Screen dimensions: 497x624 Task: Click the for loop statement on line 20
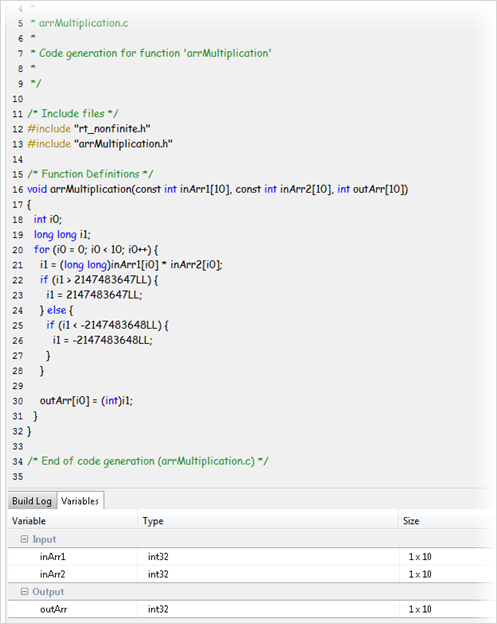(x=96, y=250)
